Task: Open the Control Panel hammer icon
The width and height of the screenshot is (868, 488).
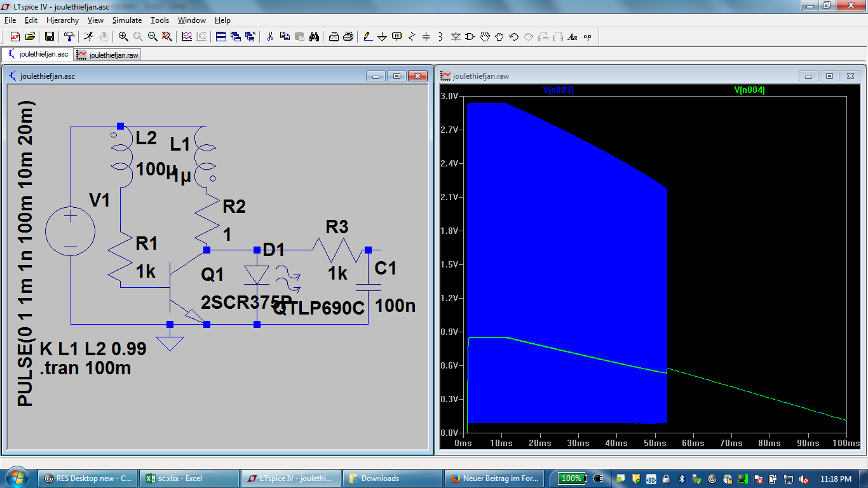Action: pyautogui.click(x=69, y=37)
